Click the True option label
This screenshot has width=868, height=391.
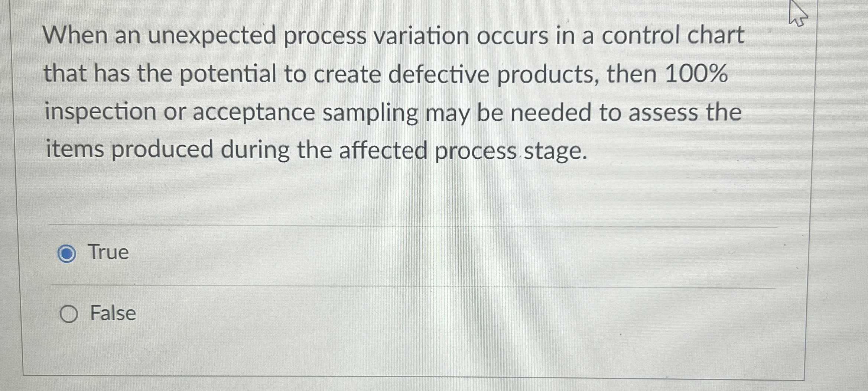pyautogui.click(x=107, y=253)
